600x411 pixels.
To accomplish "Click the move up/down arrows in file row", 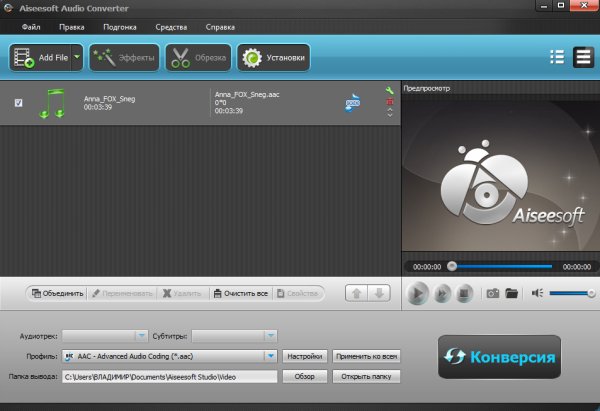I will 390,112.
